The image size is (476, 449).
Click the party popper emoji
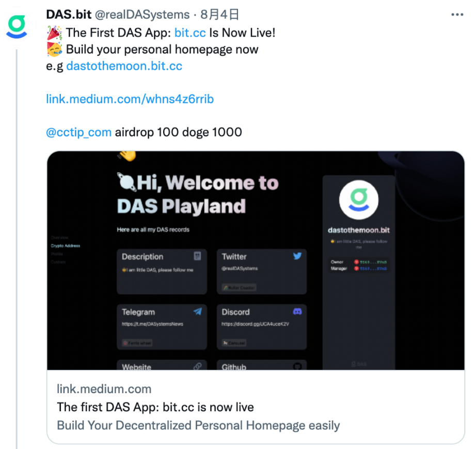click(54, 33)
